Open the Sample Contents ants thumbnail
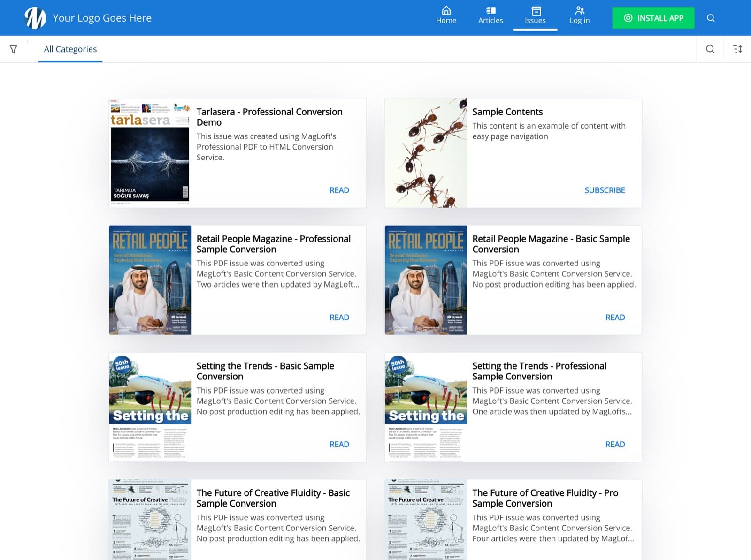The width and height of the screenshot is (751, 560). 426,153
